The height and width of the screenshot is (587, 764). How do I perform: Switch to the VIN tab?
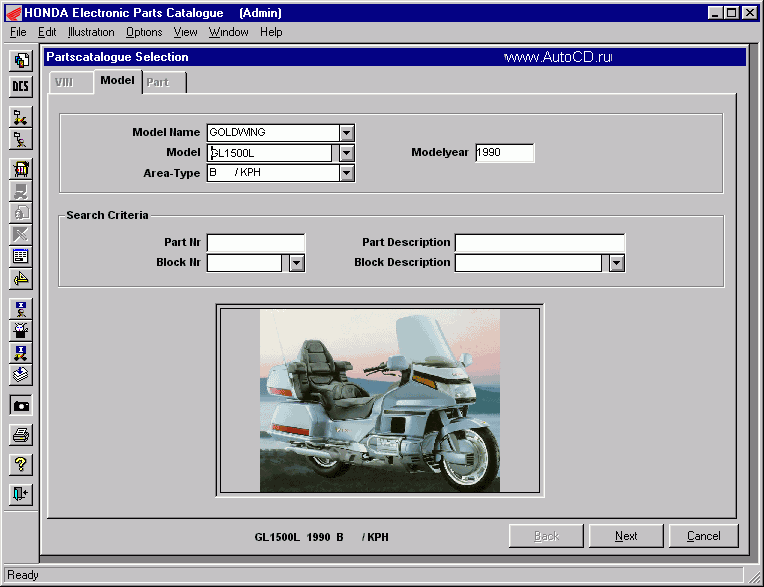(71, 82)
